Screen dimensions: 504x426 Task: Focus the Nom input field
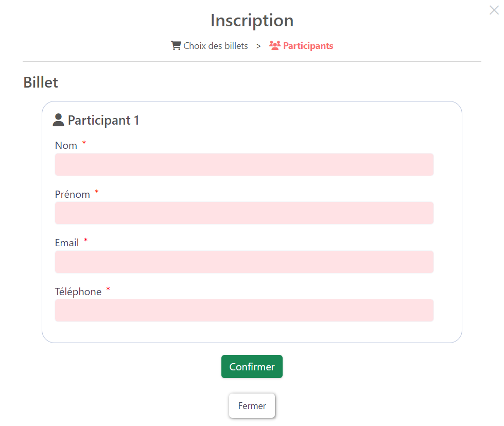(244, 164)
